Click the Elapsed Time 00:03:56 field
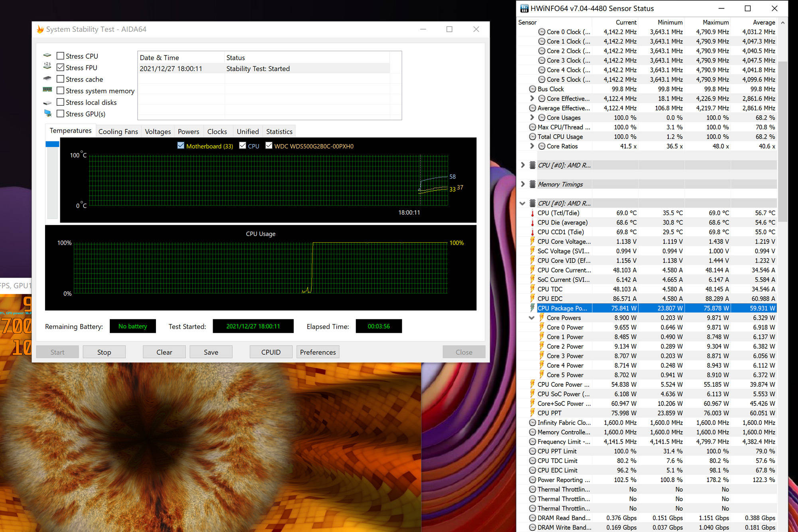Viewport: 798px width, 532px height. pyautogui.click(x=379, y=326)
